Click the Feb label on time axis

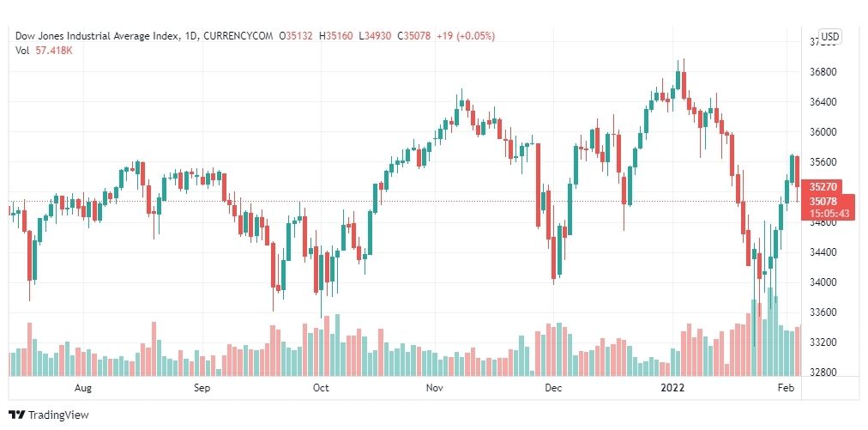tap(787, 388)
